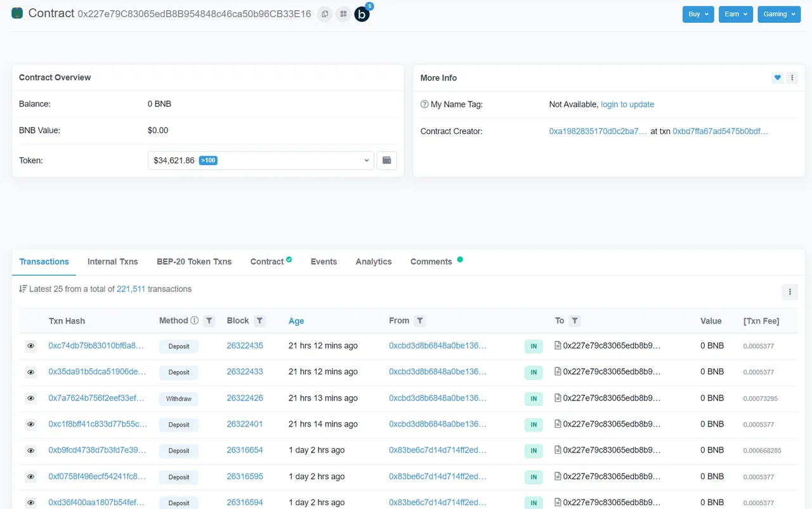Image resolution: width=812 pixels, height=509 pixels.
Task: Filter by Method column
Action: point(209,321)
